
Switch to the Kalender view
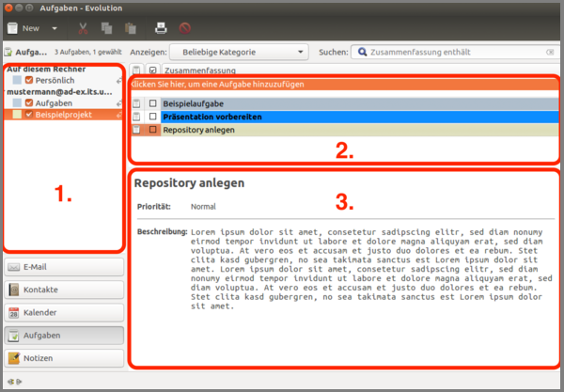point(63,312)
